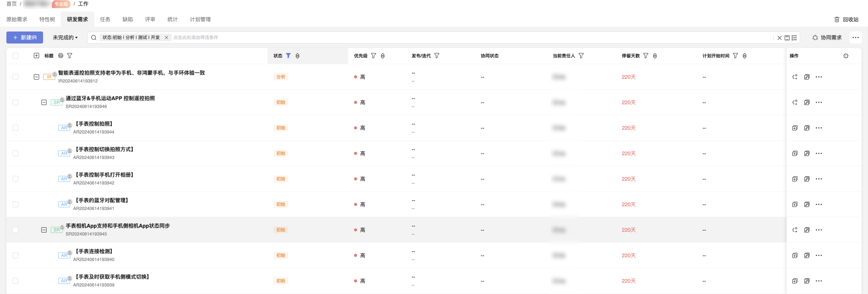Save the current filter with the disk icon
868x294 pixels.
pyautogui.click(x=787, y=38)
